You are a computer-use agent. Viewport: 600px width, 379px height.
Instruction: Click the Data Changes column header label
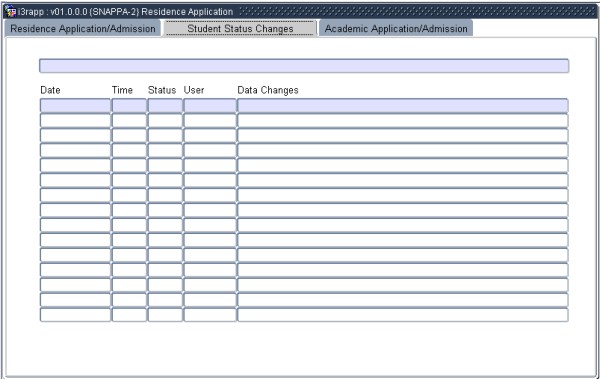[268, 90]
